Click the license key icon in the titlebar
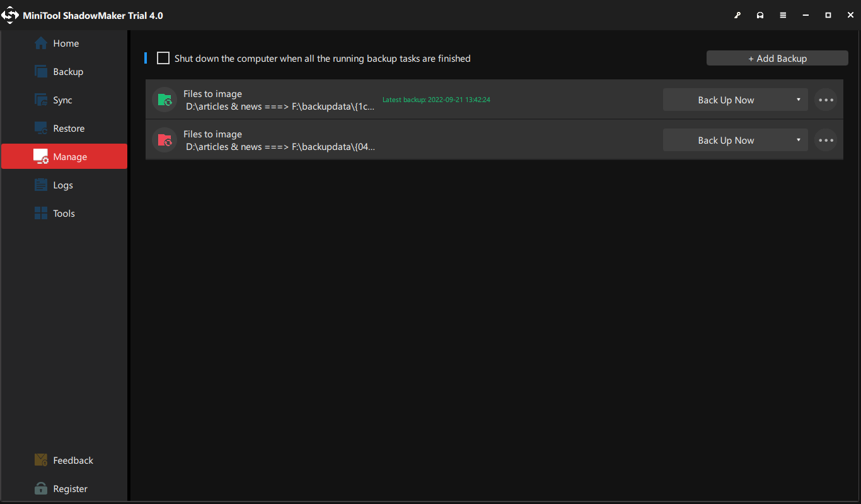Image resolution: width=861 pixels, height=504 pixels. (x=737, y=14)
